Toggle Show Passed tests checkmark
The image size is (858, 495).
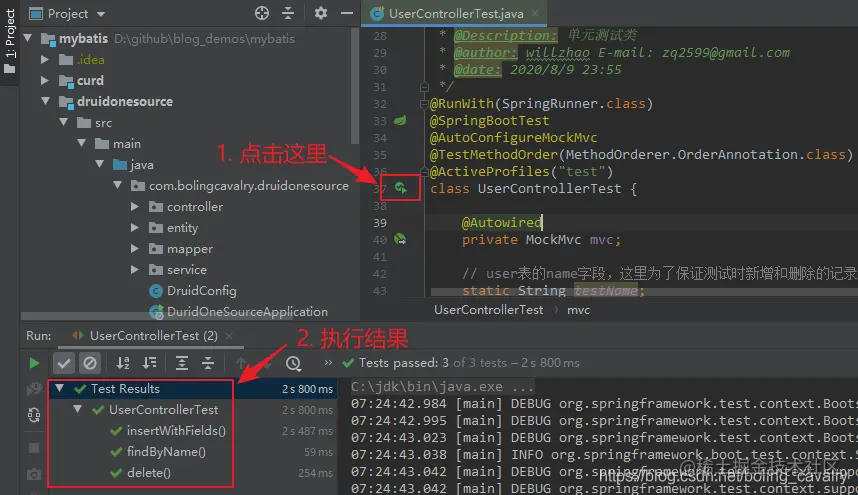tap(63, 363)
